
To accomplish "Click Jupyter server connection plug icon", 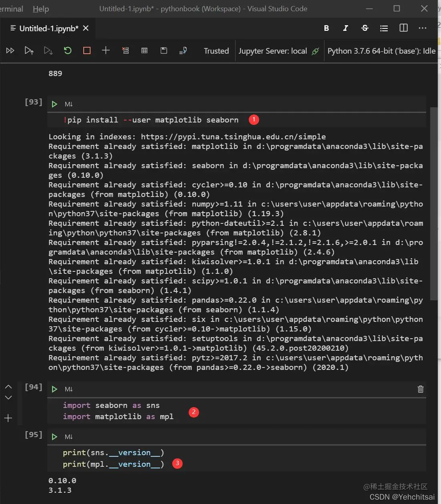I will coord(316,51).
